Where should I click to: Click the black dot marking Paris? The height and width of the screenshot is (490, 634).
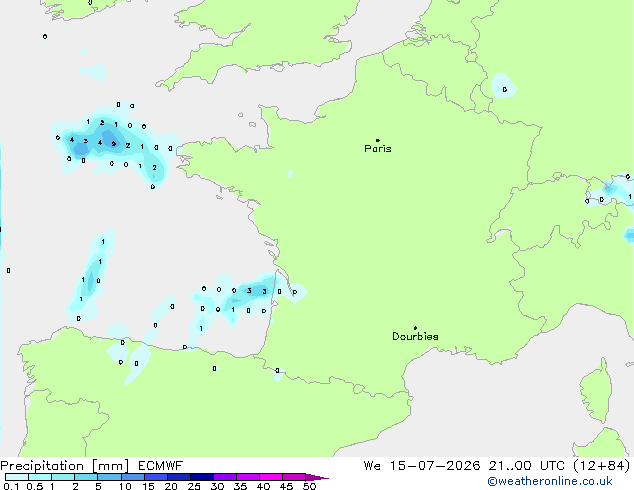click(378, 140)
